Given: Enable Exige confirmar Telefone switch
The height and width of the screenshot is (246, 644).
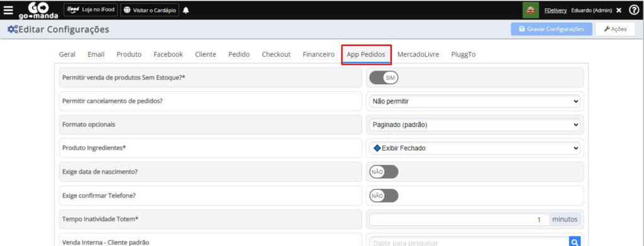Looking at the screenshot, I should pyautogui.click(x=384, y=196).
